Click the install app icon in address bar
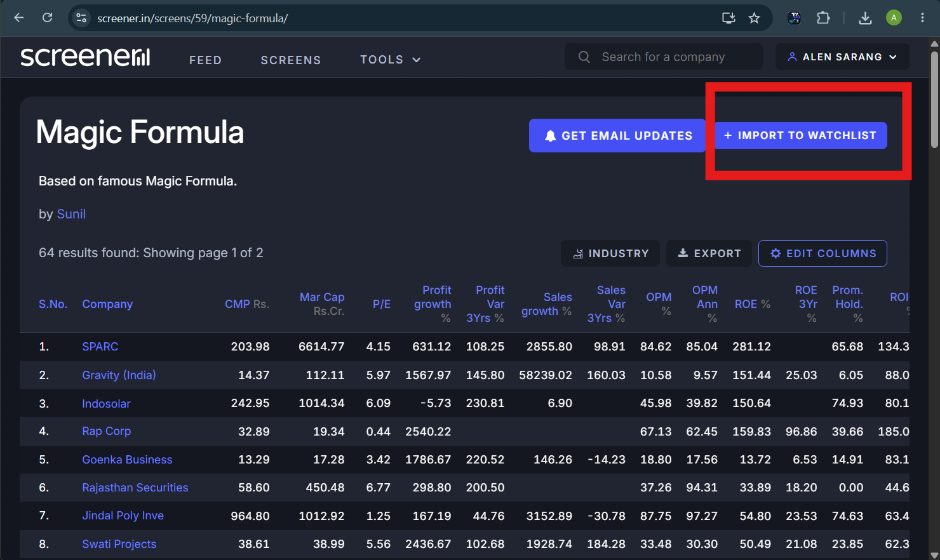The image size is (940, 560). point(728,18)
